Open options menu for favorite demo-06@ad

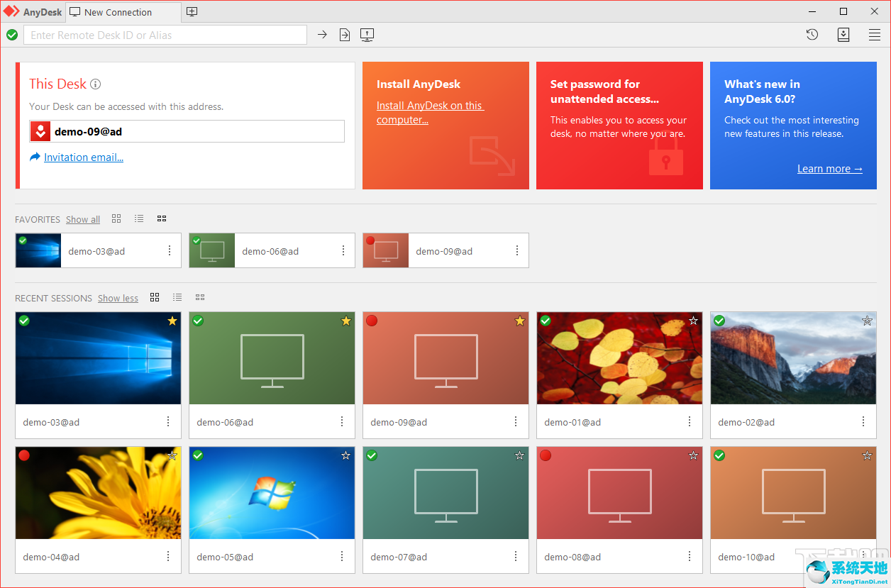pos(343,250)
